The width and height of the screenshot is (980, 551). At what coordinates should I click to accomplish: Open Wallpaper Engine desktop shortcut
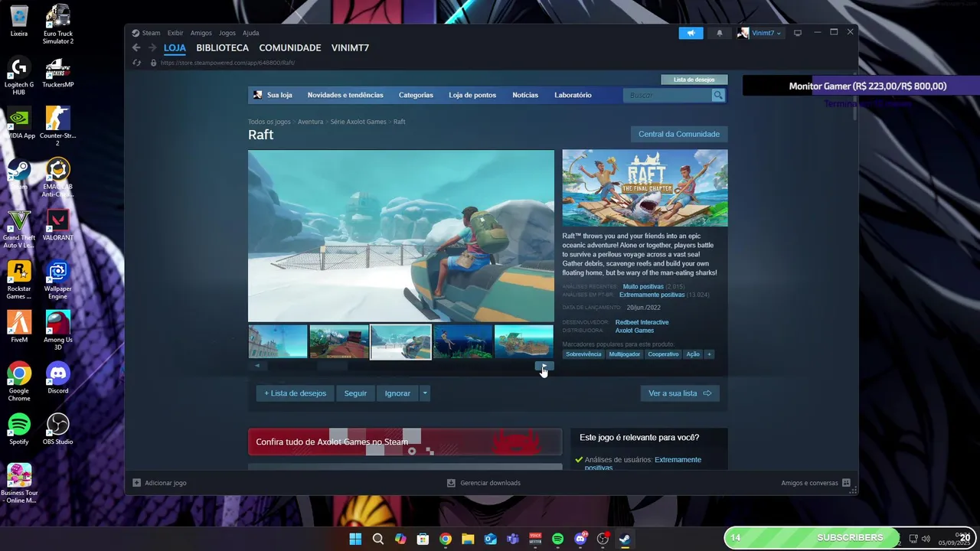[58, 280]
